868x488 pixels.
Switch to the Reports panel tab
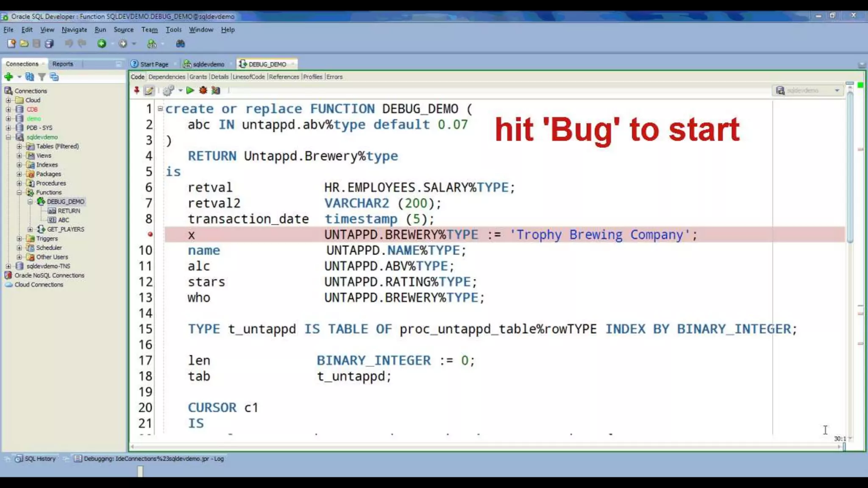[x=63, y=64]
